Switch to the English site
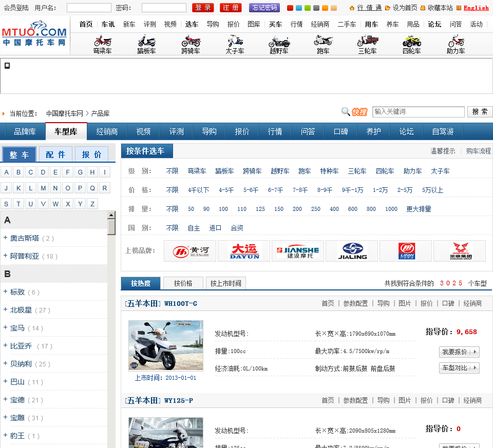 coord(476,8)
